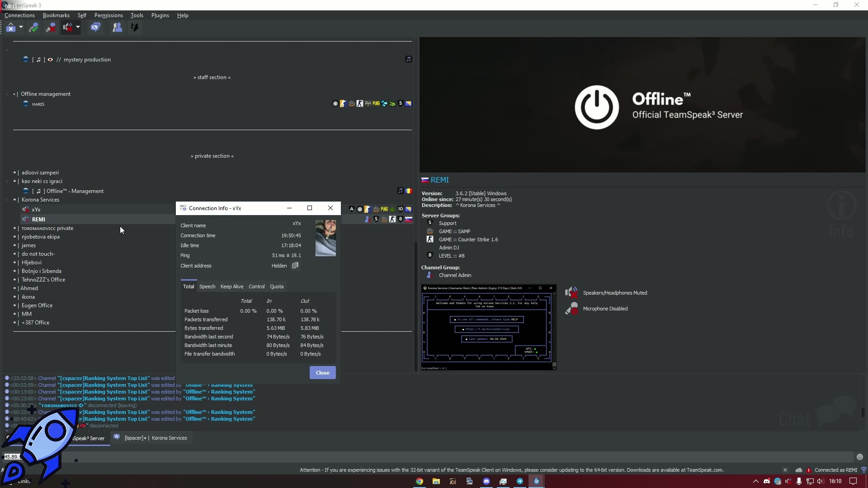Click music note icon beside mystery production
Viewport: 868px width, 488px height.
pyautogui.click(x=408, y=59)
